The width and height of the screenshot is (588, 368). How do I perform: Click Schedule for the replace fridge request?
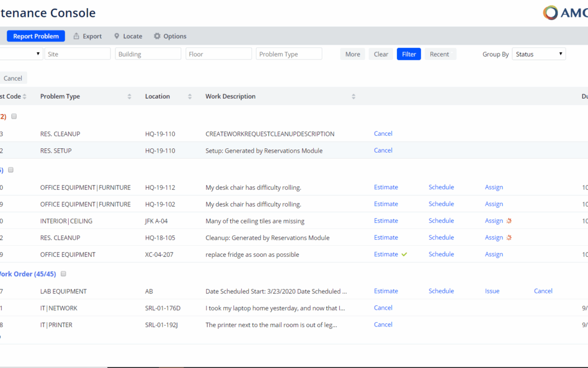pos(441,254)
